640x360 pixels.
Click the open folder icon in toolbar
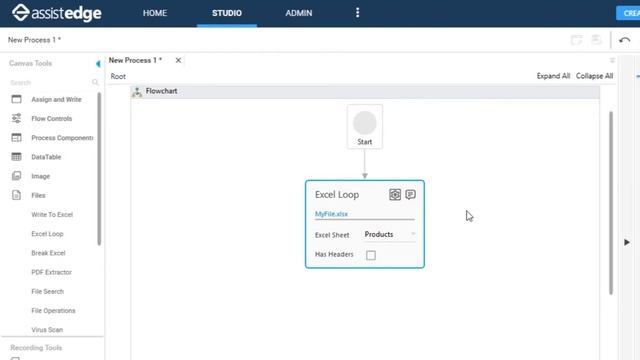[576, 40]
